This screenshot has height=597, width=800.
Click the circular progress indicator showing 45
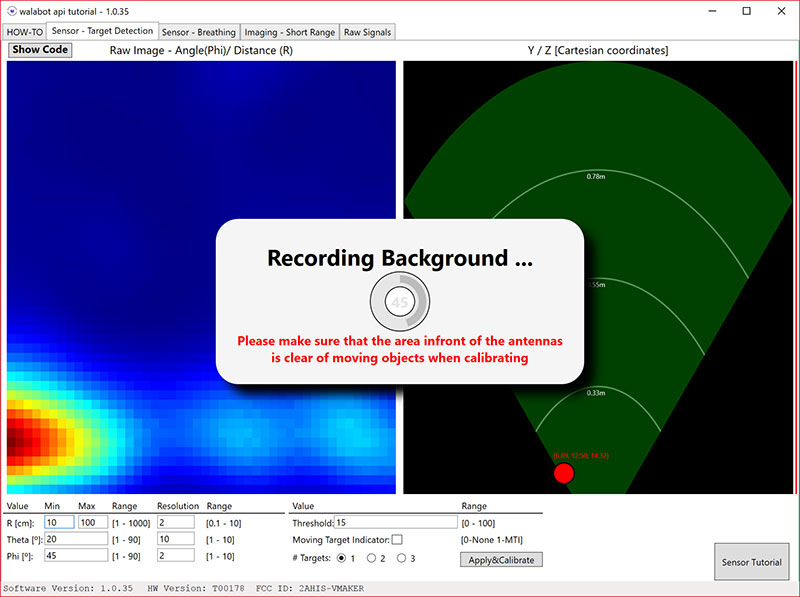pos(400,302)
